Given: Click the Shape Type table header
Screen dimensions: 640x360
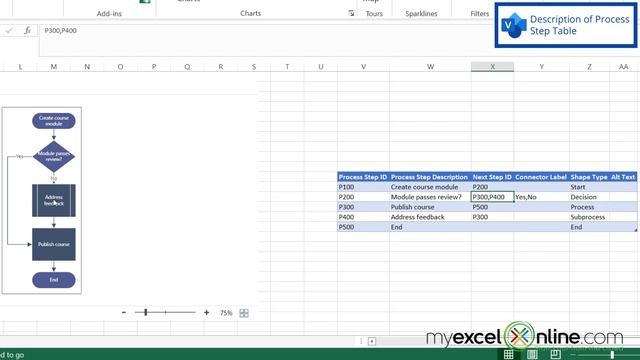Looking at the screenshot, I should coord(589,177).
